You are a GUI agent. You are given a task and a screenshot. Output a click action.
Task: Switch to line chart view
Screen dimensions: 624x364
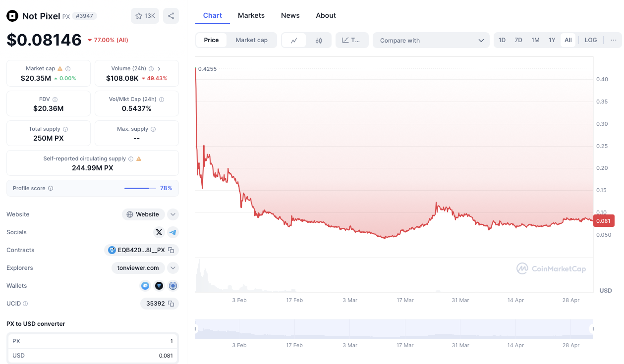pyautogui.click(x=294, y=41)
